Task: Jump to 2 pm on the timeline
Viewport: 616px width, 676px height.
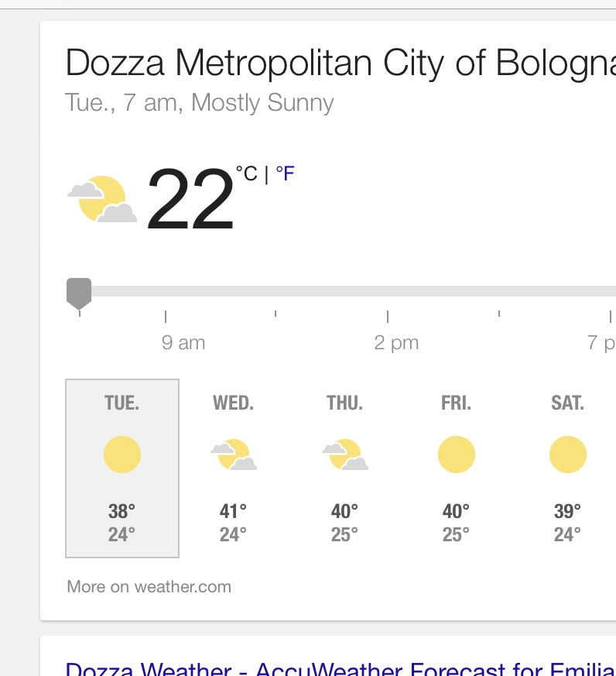Action: pyautogui.click(x=396, y=342)
